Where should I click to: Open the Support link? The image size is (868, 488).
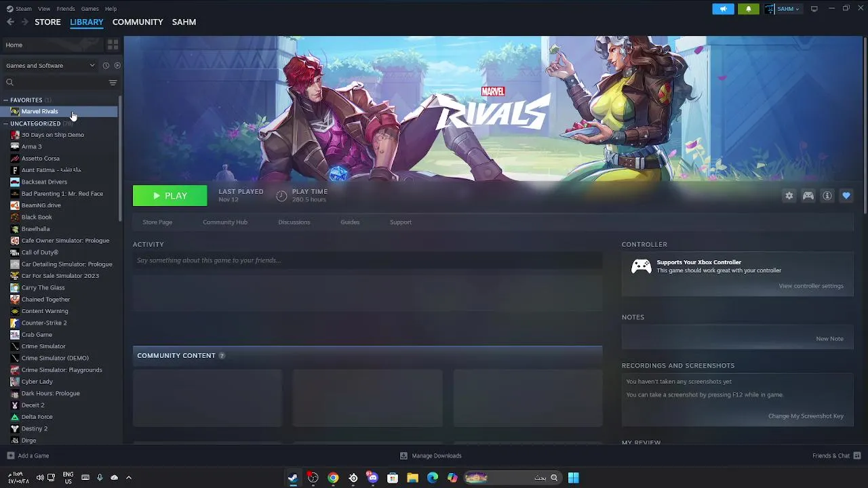tap(401, 222)
